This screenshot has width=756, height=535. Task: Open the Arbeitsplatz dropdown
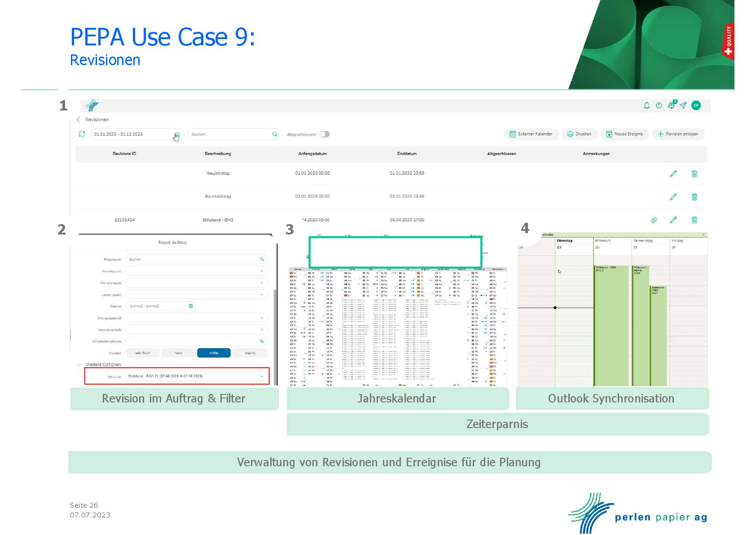pyautogui.click(x=197, y=271)
